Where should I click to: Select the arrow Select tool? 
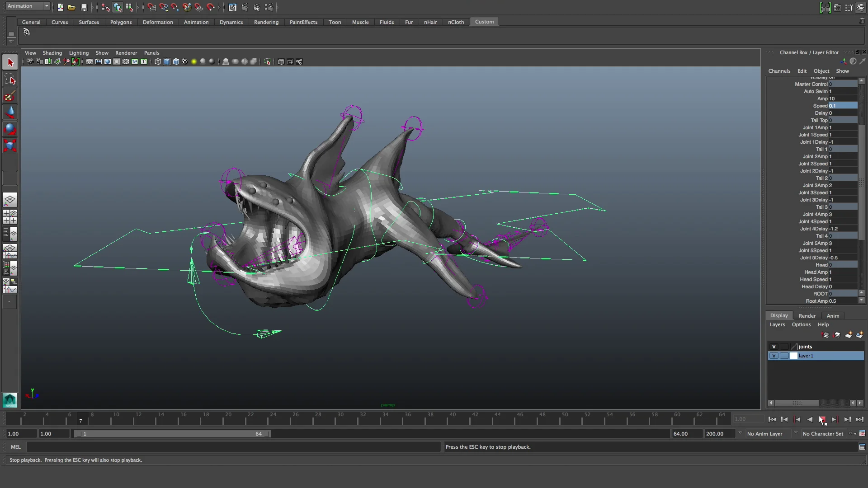pos(10,62)
